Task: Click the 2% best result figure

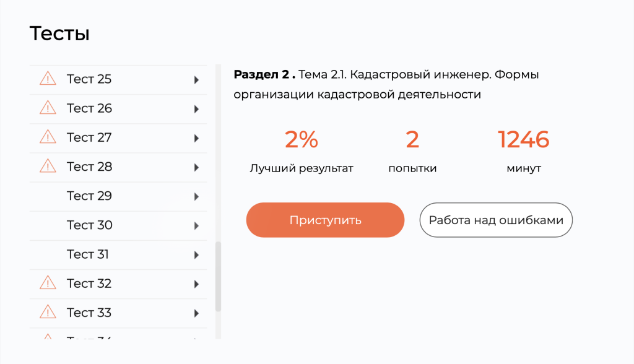Action: click(x=301, y=139)
